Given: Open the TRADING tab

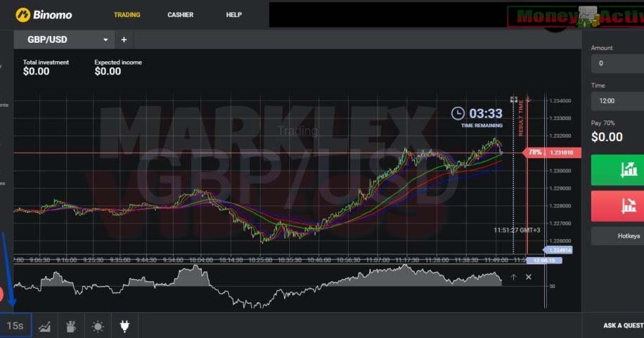Looking at the screenshot, I should 127,15.
